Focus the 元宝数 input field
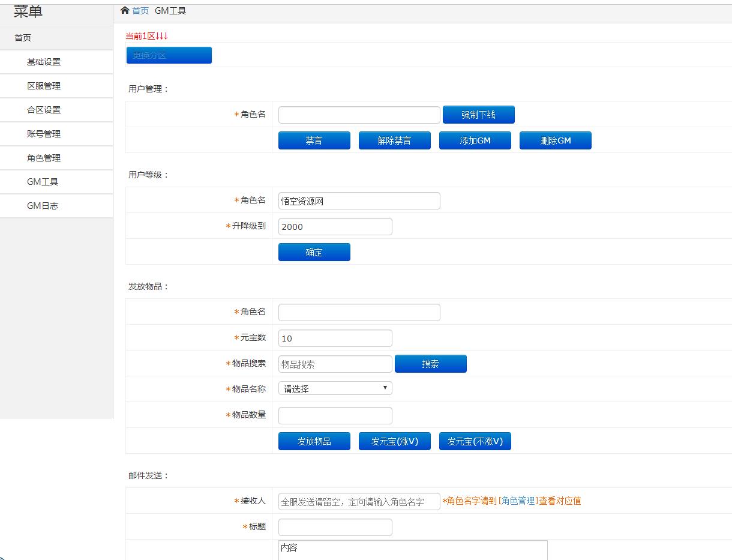Screen dimensions: 732x560 click(x=335, y=338)
